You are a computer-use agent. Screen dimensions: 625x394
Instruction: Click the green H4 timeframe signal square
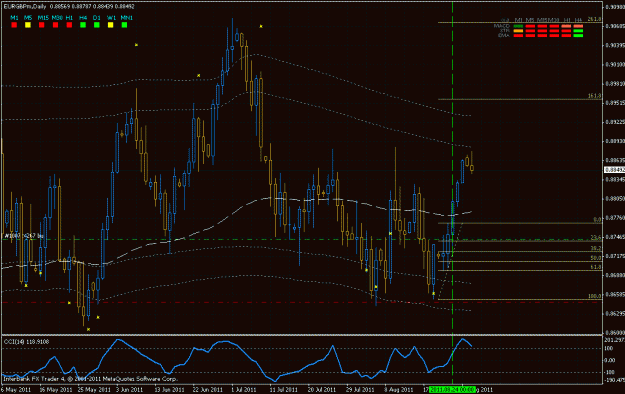[83, 25]
